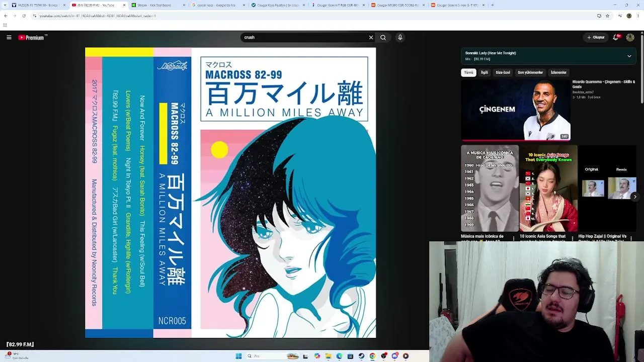Open Microsoft Store from the taskbar
The image size is (644, 362).
click(x=350, y=356)
